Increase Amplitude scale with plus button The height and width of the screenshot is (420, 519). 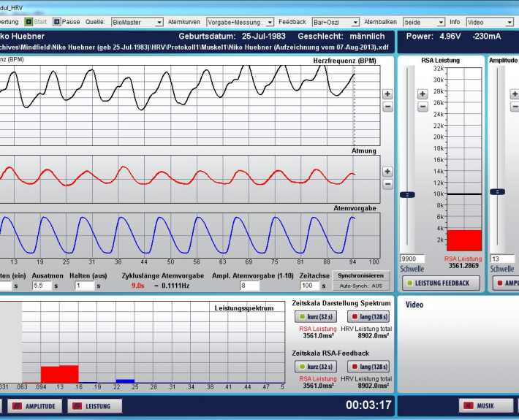point(514,94)
